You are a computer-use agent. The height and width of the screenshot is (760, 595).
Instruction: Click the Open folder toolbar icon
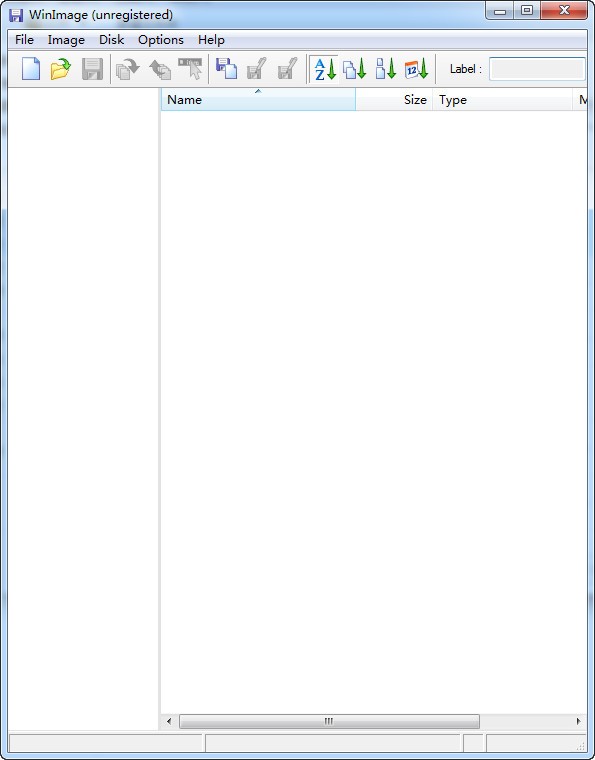point(61,69)
